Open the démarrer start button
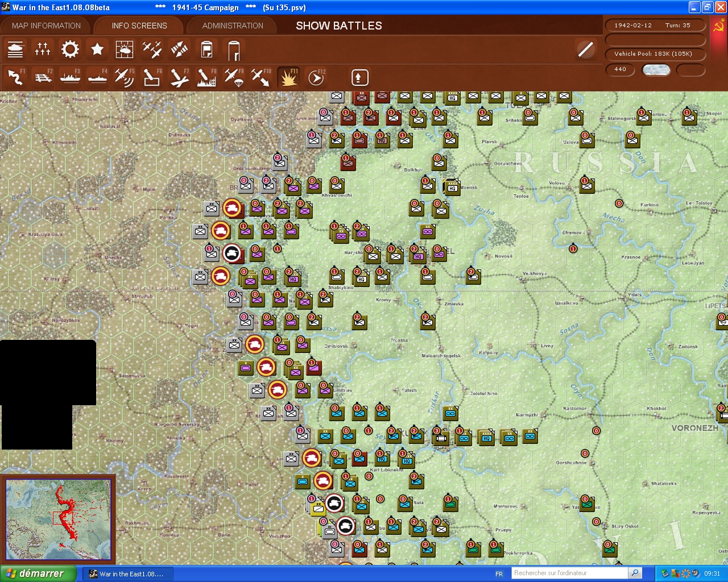The height and width of the screenshot is (582, 728). [38, 573]
